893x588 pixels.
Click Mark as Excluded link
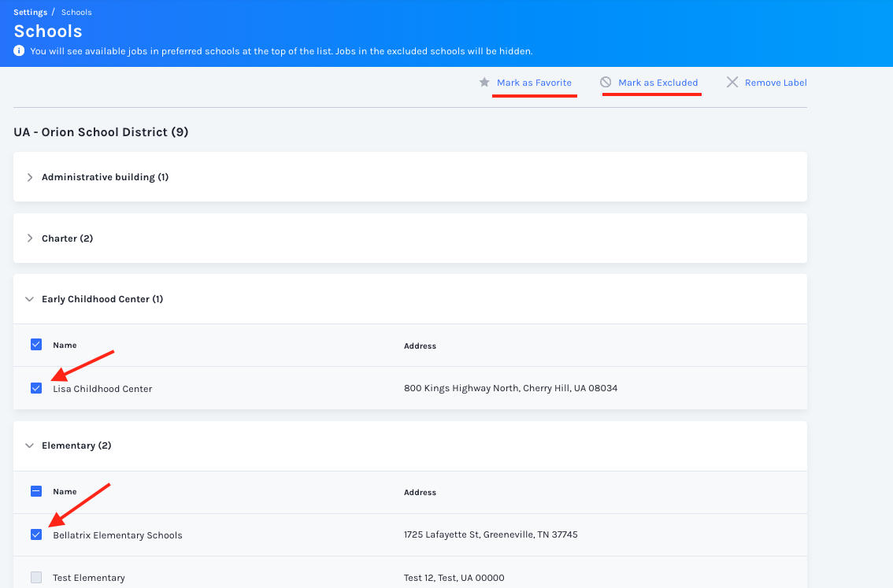[658, 83]
